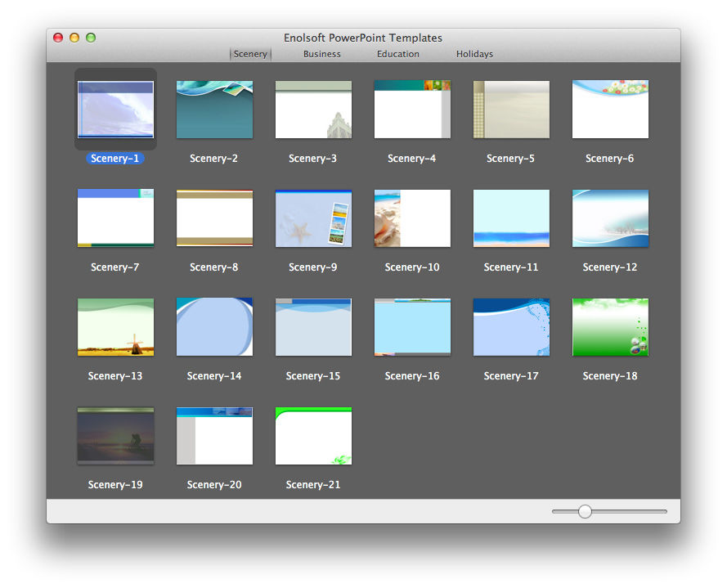
Task: Click the Scenery-10 seashell template
Action: pyautogui.click(x=412, y=218)
